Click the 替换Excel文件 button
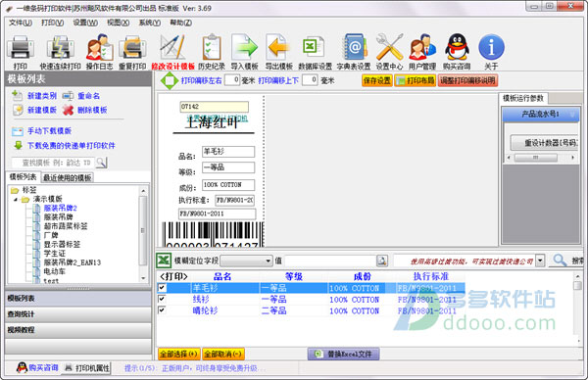Image resolution: width=588 pixels, height=380 pixels. coord(343,354)
